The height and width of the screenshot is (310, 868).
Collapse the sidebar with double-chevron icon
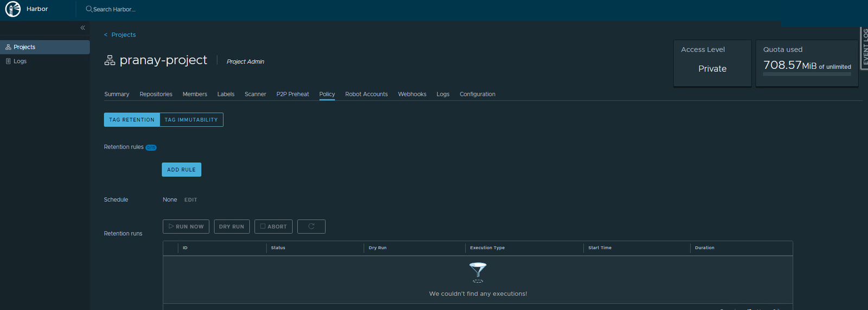coord(82,28)
